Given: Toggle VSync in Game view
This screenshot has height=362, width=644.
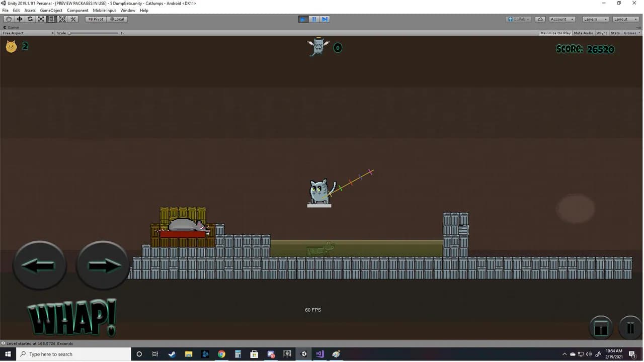Looking at the screenshot, I should 602,33.
